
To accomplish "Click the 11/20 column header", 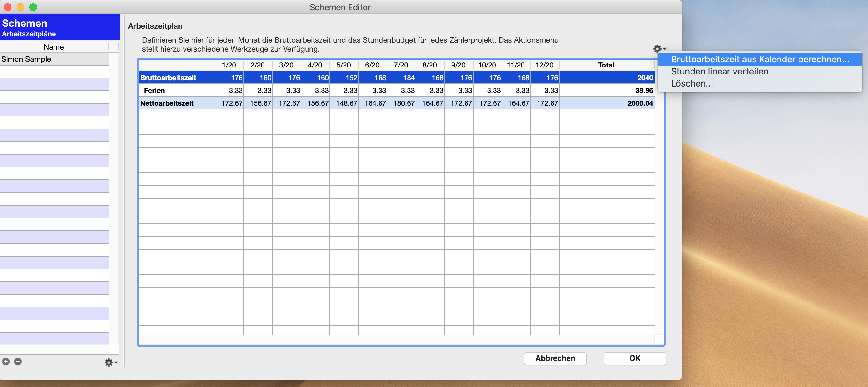I will coord(516,65).
